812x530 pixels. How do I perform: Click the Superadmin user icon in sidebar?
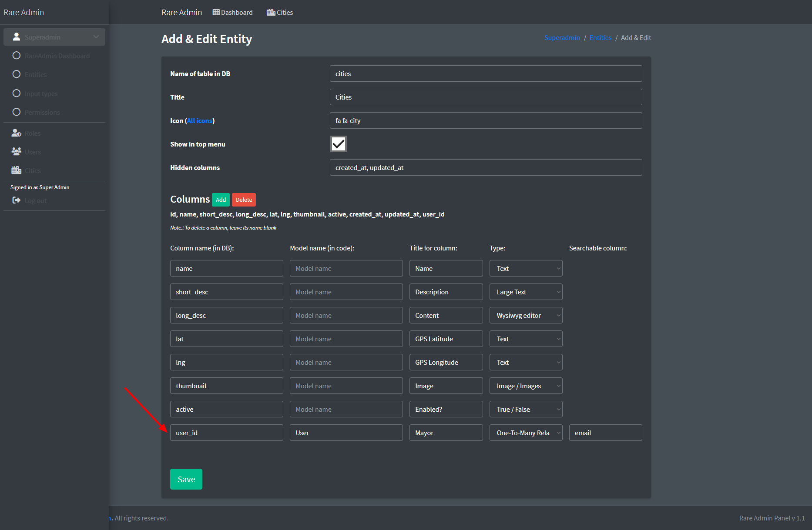(x=17, y=37)
